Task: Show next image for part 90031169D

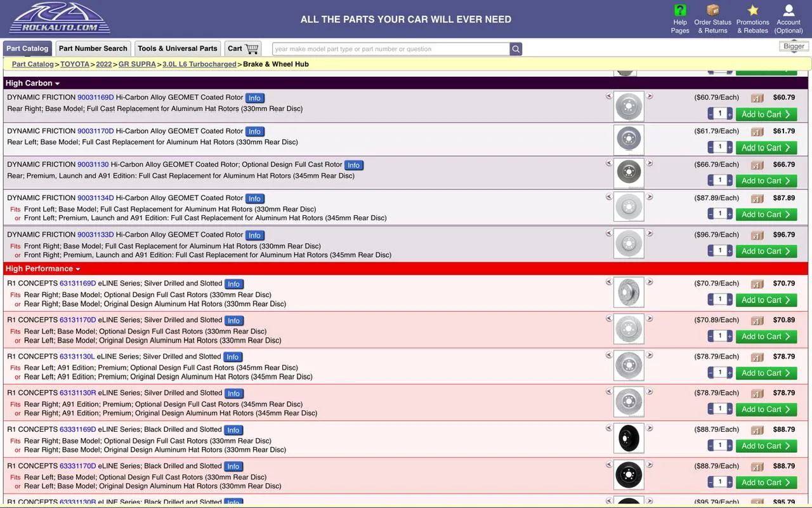Action: click(x=650, y=97)
